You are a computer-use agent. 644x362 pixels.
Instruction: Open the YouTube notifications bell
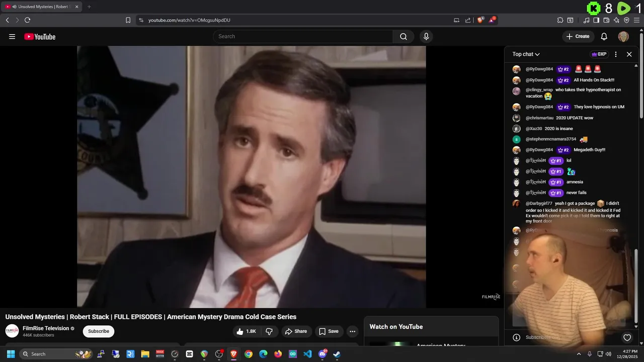click(x=604, y=36)
